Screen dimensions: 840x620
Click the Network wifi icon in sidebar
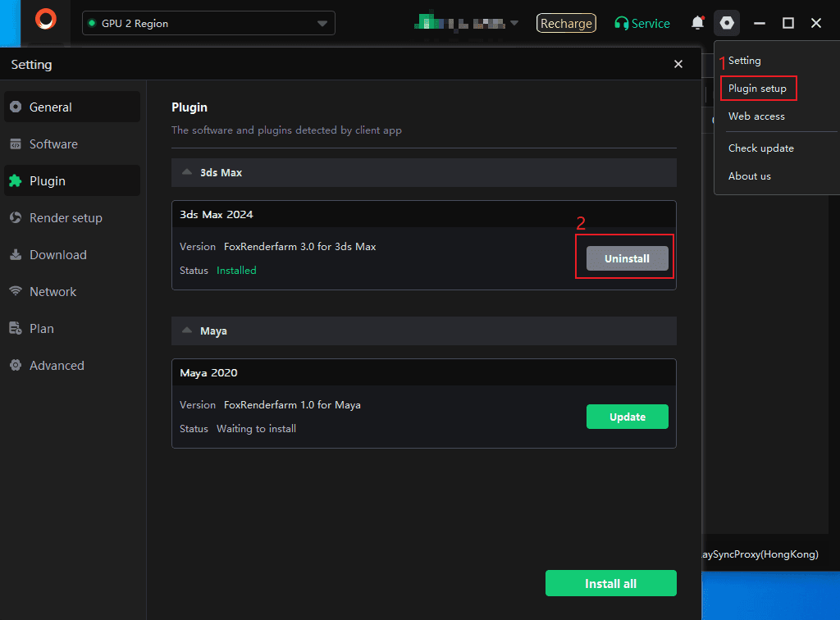tap(16, 292)
